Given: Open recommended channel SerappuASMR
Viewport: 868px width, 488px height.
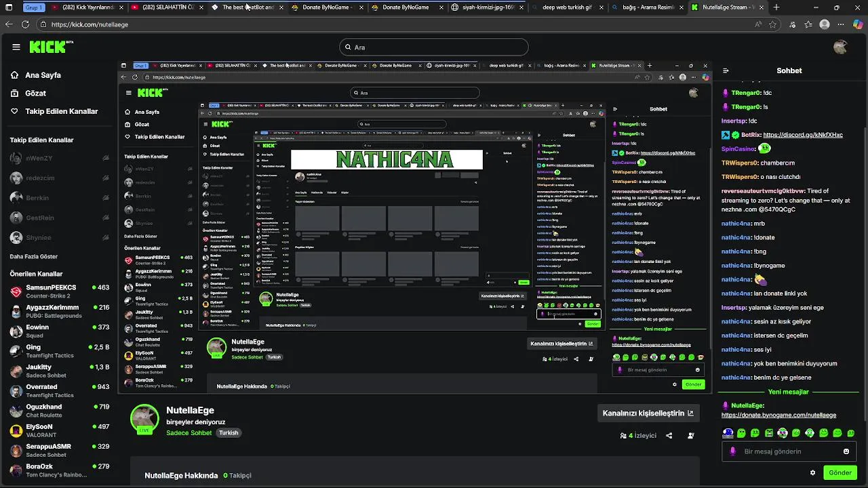Looking at the screenshot, I should point(59,450).
